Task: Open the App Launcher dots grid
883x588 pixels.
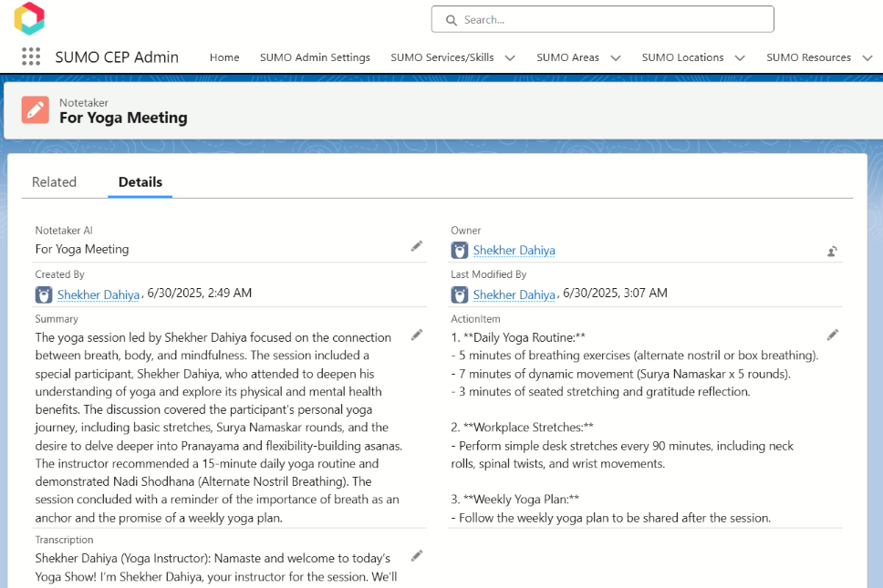Action: [x=31, y=57]
